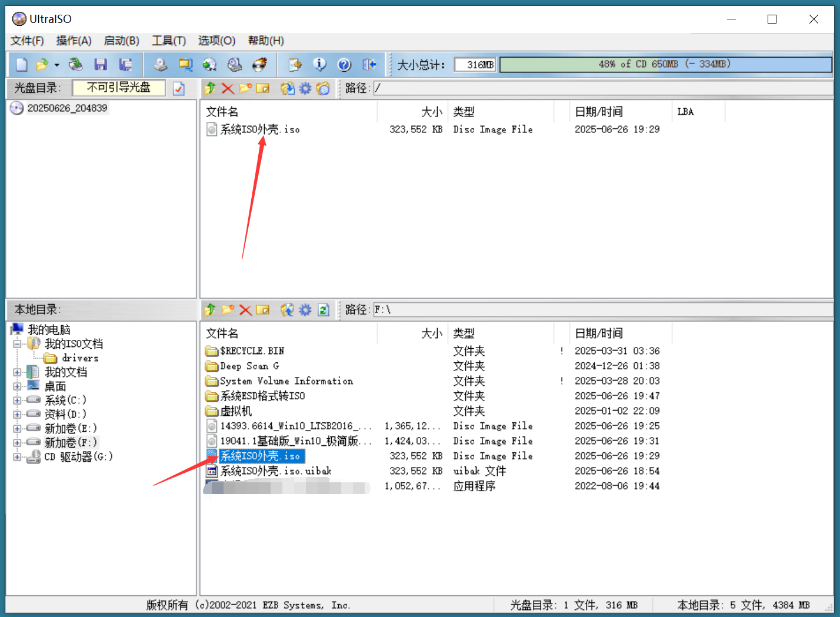Create new folder in disc directory pane

click(245, 88)
